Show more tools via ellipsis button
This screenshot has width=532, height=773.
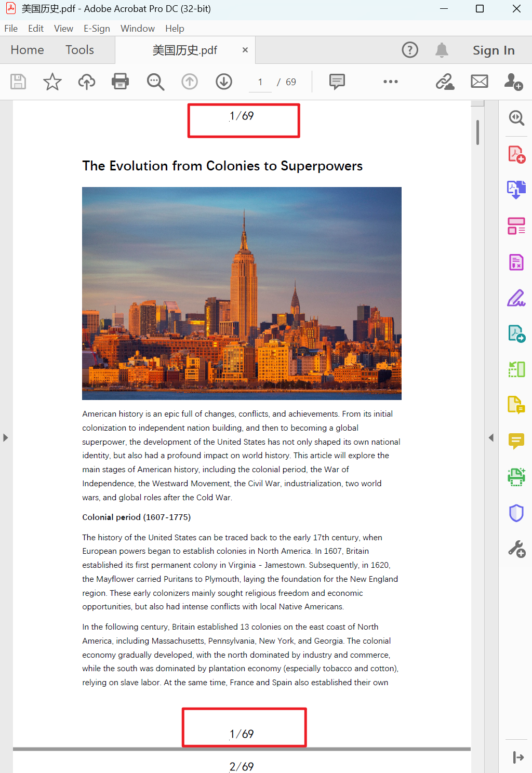(x=391, y=82)
